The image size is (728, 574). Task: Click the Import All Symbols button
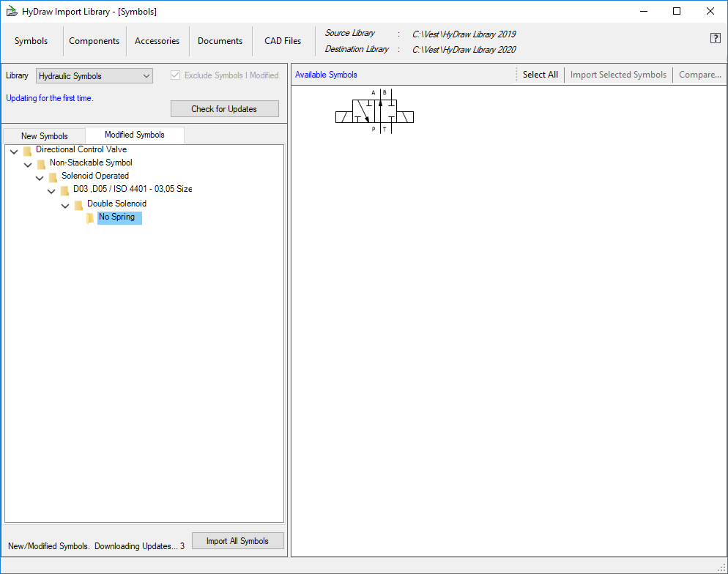237,541
